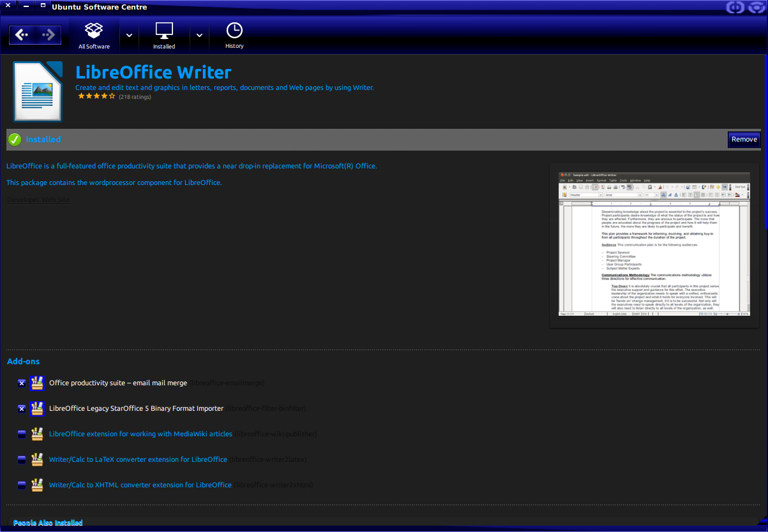The height and width of the screenshot is (532, 768).
Task: Select 'LibreOffice extension for working with MediaWiki articles' text
Action: coord(140,434)
